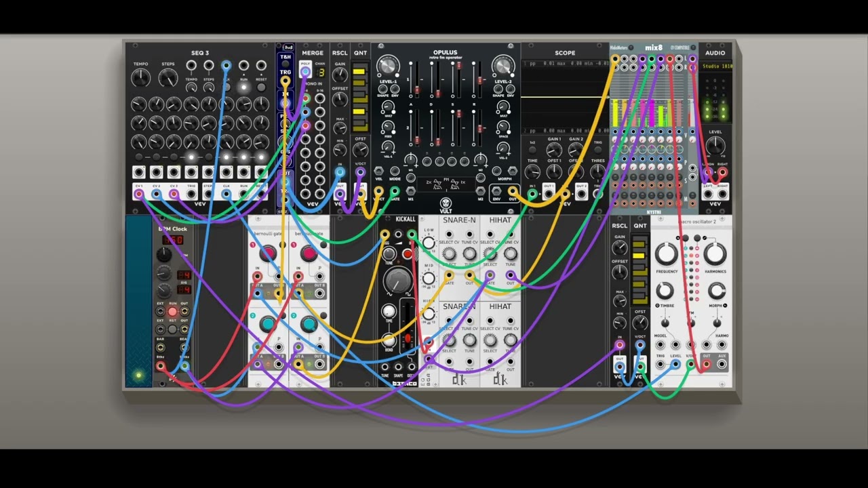Adjust the OFFSET knob on top-row RSCL

click(340, 101)
